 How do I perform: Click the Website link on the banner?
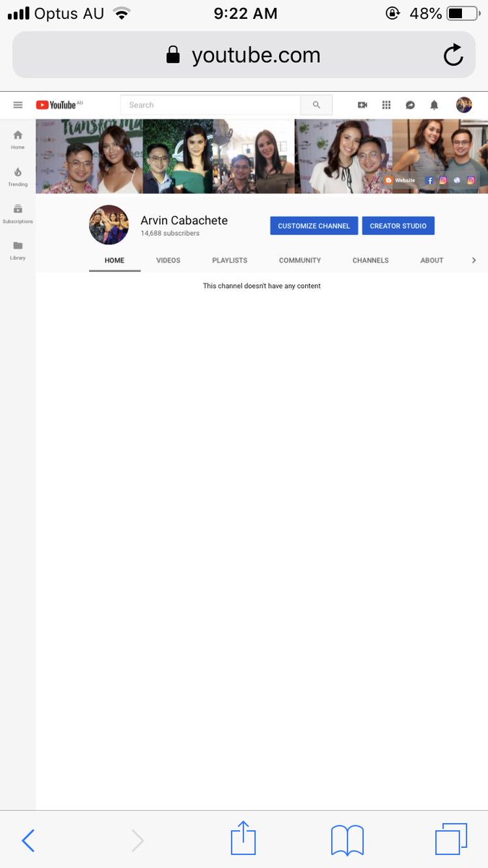pyautogui.click(x=401, y=180)
